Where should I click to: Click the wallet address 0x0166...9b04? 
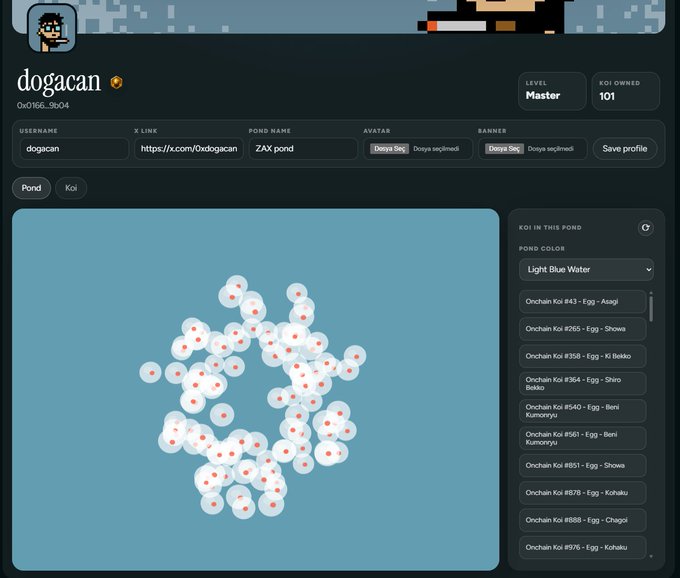pyautogui.click(x=43, y=105)
